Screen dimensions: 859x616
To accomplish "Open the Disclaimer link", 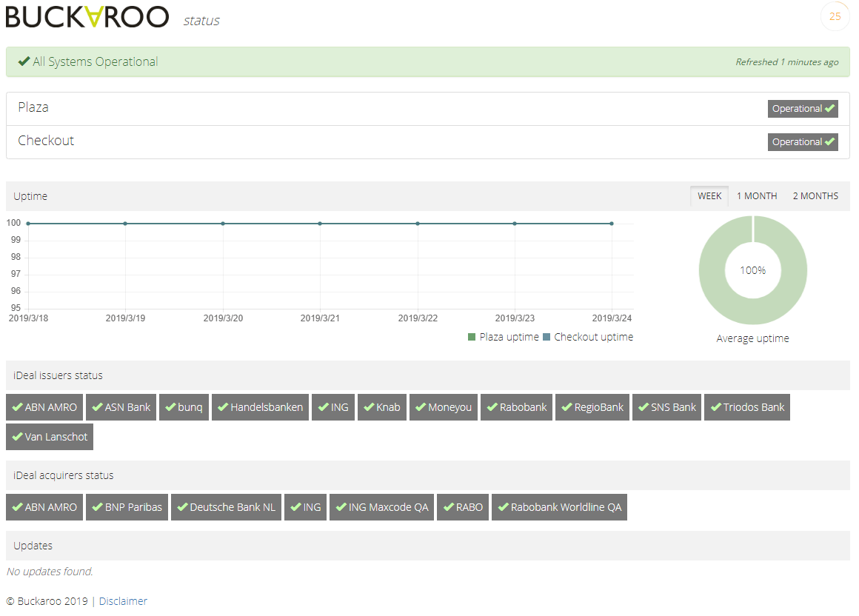I will [x=123, y=601].
